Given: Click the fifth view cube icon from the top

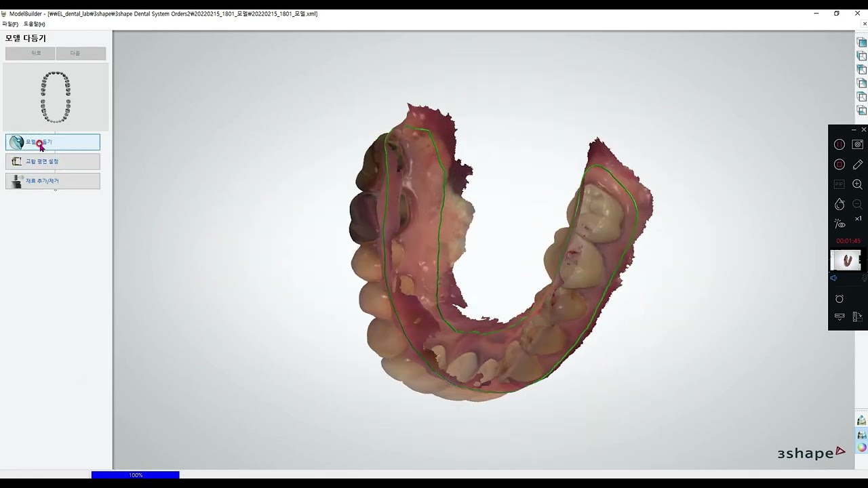Looking at the screenshot, I should (x=862, y=96).
